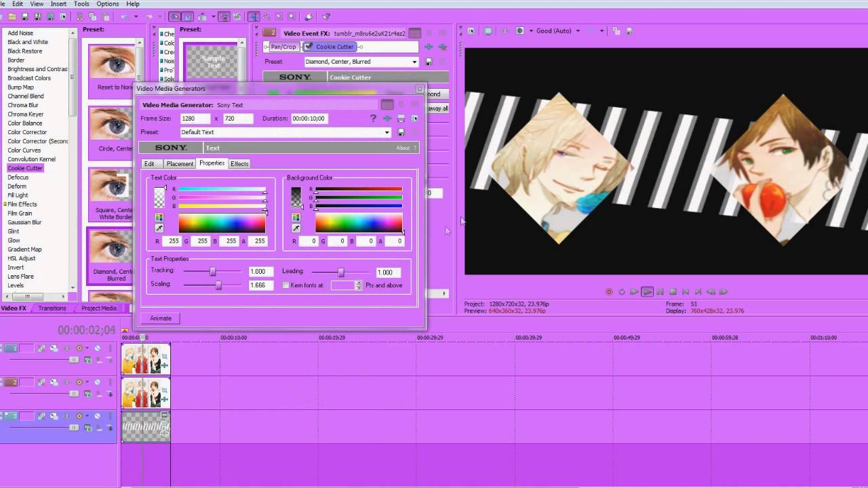
Task: Select the text color eyedropper tool
Action: tap(159, 228)
